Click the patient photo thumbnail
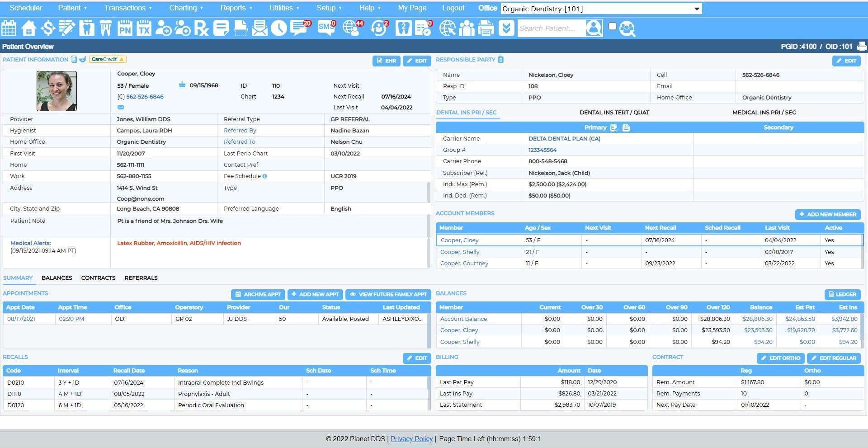This screenshot has height=447, width=868. (57, 91)
